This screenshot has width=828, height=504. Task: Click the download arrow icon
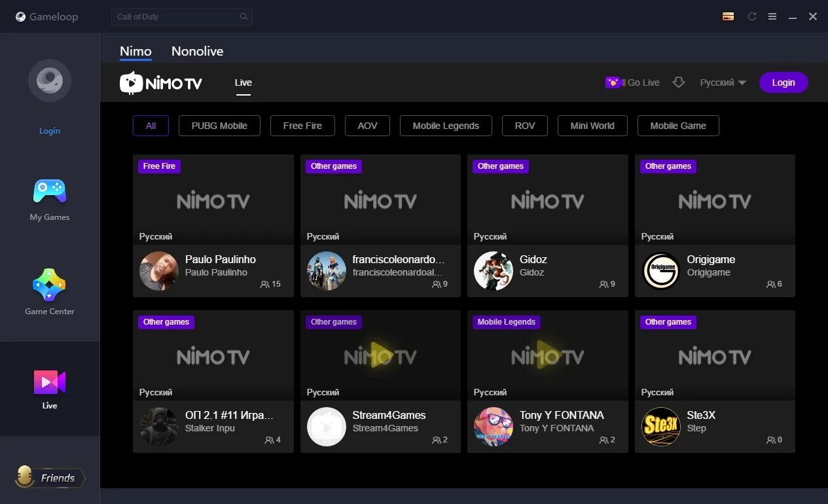(679, 82)
